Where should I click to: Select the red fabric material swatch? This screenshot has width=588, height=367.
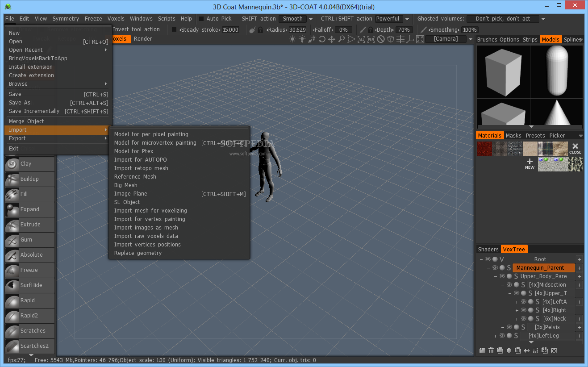(484, 149)
